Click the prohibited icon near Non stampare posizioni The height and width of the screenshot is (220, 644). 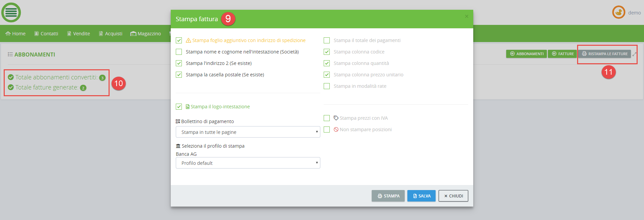point(336,130)
